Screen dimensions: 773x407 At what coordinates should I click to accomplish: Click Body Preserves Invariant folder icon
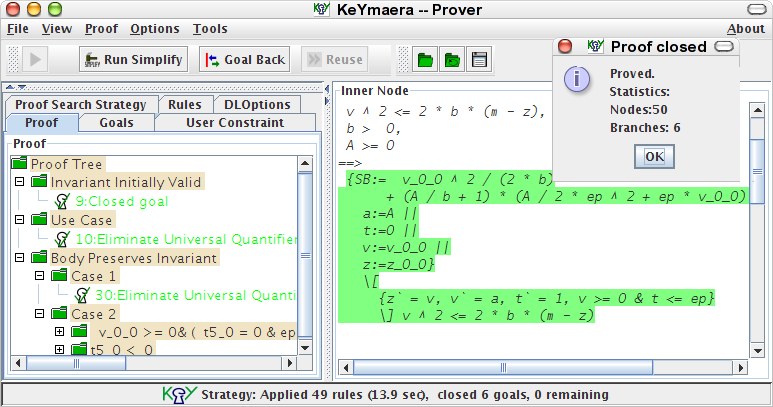click(x=39, y=257)
